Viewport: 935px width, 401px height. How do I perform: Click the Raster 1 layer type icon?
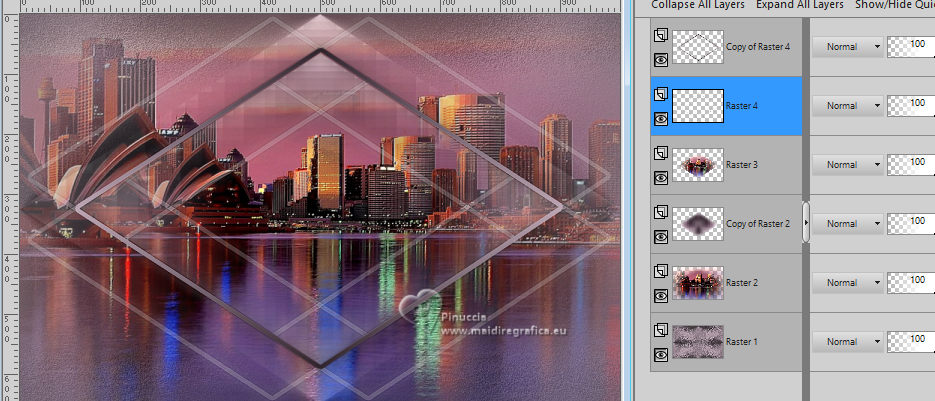point(660,331)
